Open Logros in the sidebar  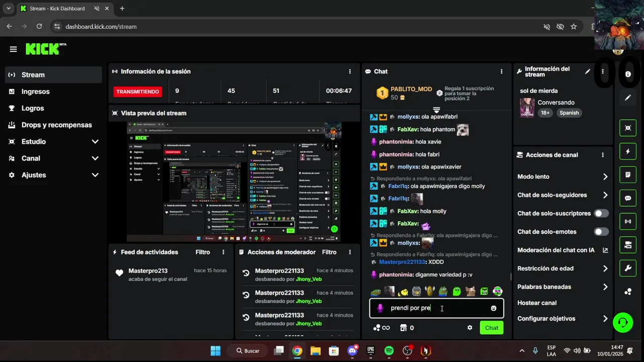click(53, 108)
